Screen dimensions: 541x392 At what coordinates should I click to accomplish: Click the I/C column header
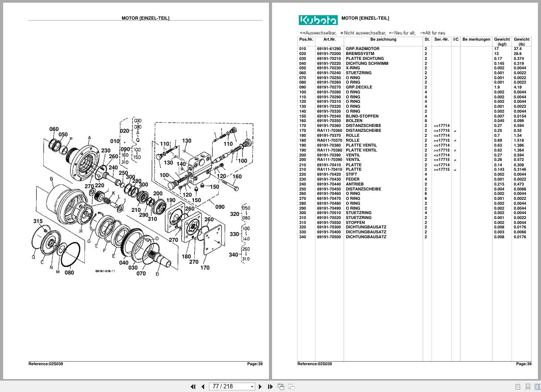click(x=456, y=39)
